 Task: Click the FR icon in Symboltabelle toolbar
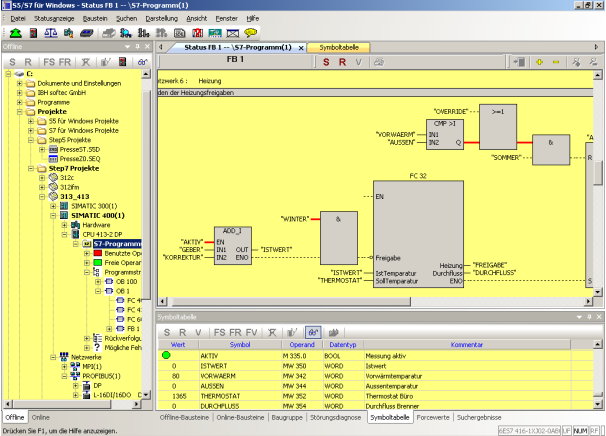point(235,332)
